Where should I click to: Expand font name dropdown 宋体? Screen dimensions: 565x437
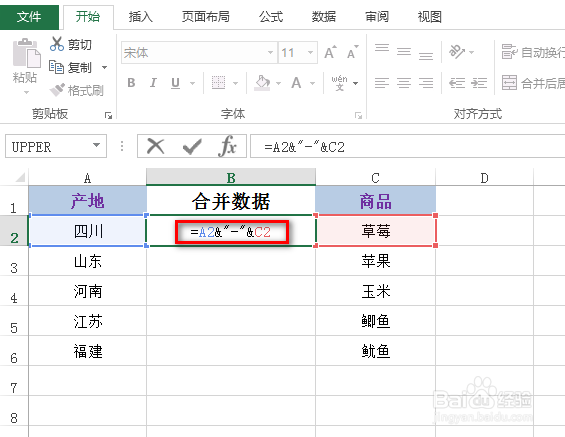pos(270,53)
